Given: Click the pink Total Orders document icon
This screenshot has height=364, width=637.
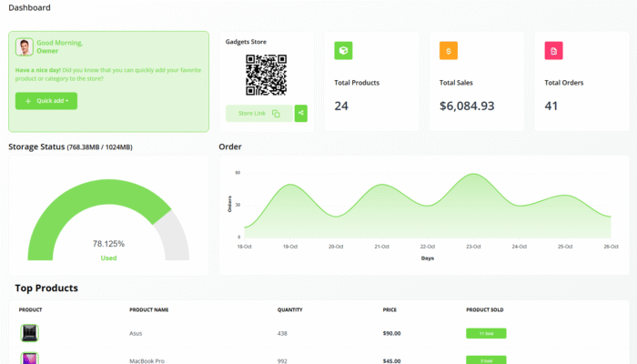Looking at the screenshot, I should [553, 51].
